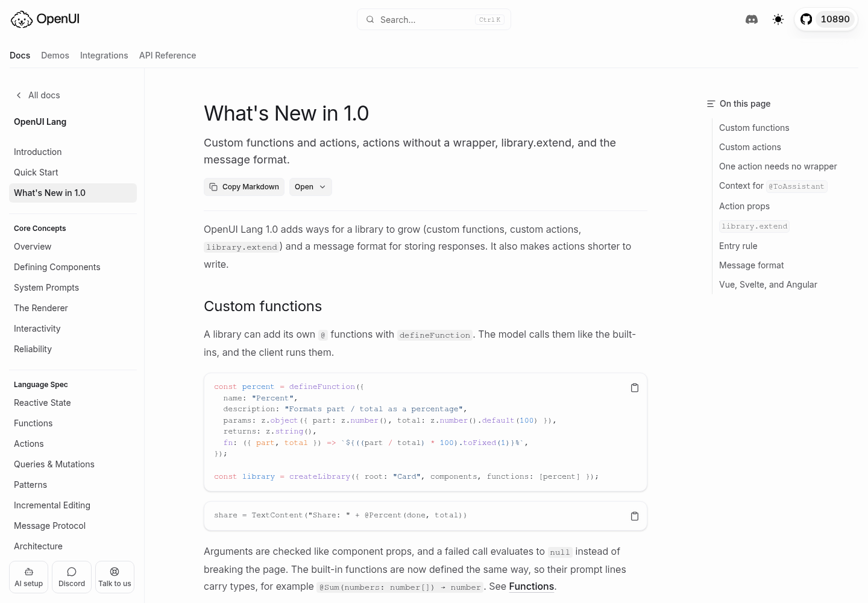Open the Introduction sidebar page
Image resolution: width=868 pixels, height=603 pixels.
click(73, 152)
